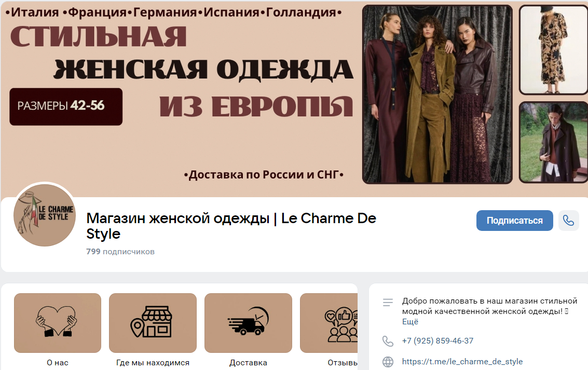
Task: Open the three-models cover photo
Action: pos(437,94)
